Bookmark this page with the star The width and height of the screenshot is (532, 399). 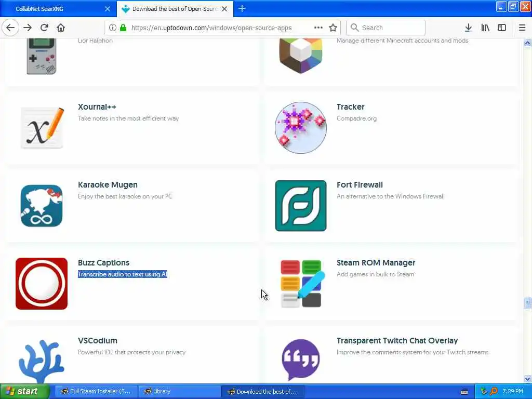333,28
